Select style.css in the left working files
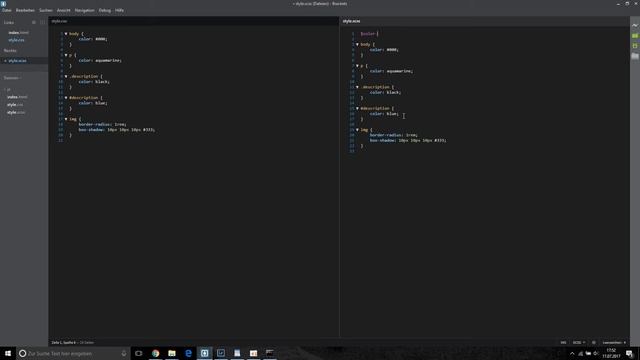640x360 pixels. coord(16,40)
